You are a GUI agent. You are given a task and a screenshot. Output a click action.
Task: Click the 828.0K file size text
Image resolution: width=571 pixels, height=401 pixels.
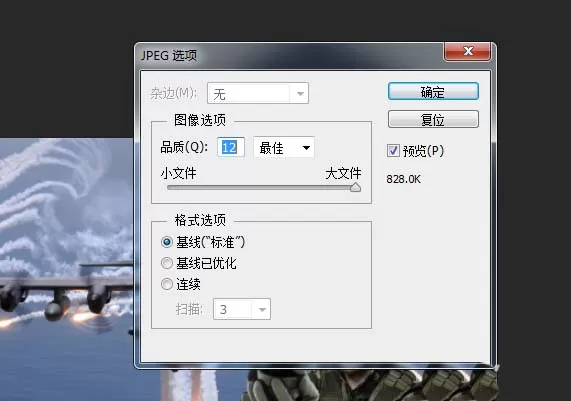click(x=403, y=179)
